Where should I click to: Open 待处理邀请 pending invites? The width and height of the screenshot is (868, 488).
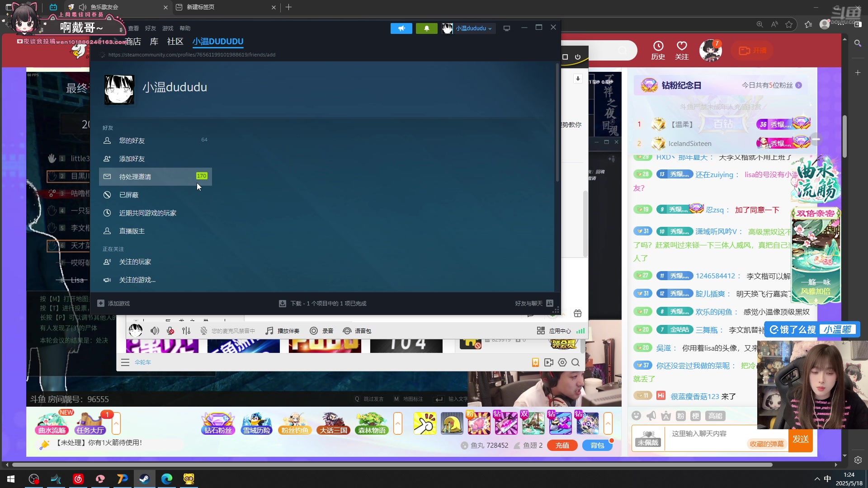155,177
